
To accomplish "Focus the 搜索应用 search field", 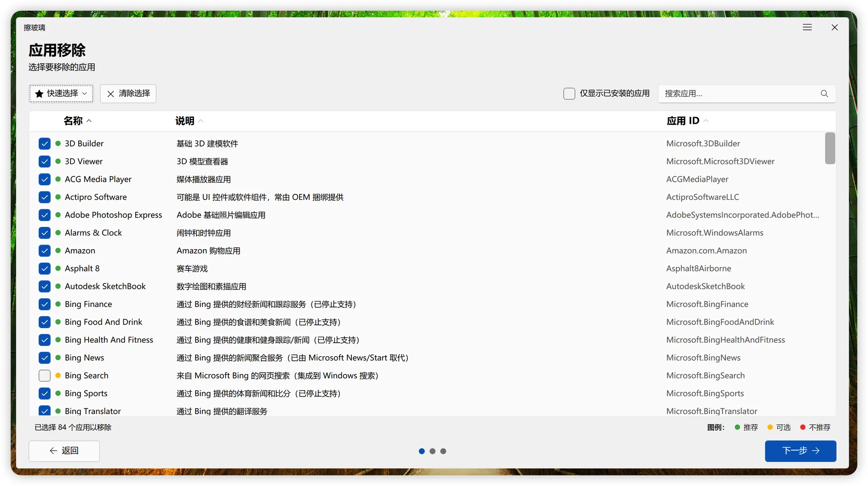I will [747, 94].
